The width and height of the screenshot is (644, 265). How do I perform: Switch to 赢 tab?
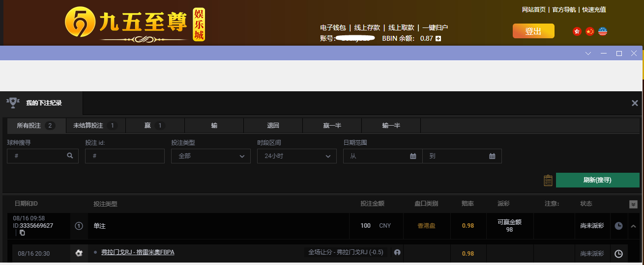pyautogui.click(x=155, y=126)
